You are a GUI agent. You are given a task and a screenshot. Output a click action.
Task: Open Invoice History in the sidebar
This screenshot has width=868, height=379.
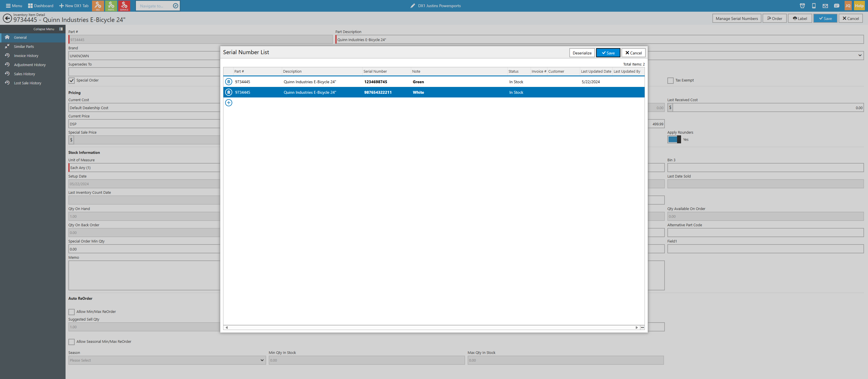point(33,56)
